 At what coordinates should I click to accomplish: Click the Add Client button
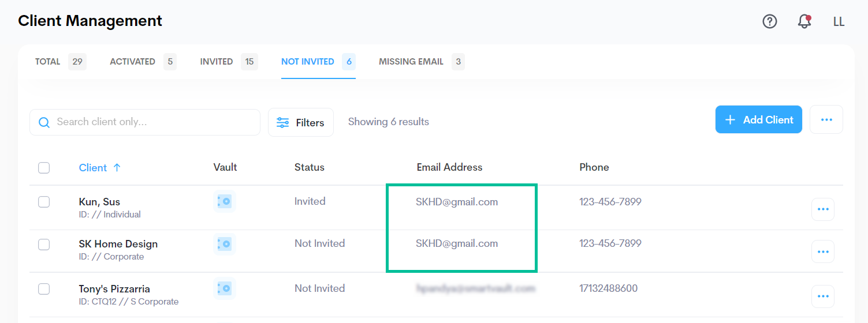pyautogui.click(x=758, y=119)
